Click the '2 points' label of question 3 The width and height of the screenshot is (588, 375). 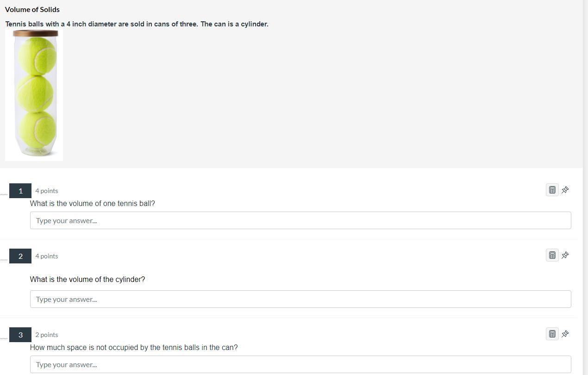click(47, 335)
